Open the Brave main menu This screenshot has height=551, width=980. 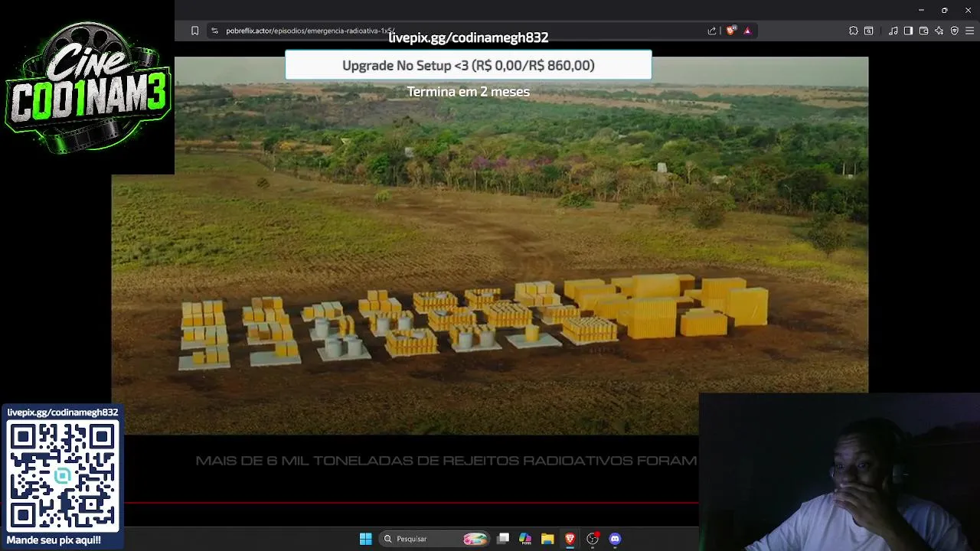[970, 31]
